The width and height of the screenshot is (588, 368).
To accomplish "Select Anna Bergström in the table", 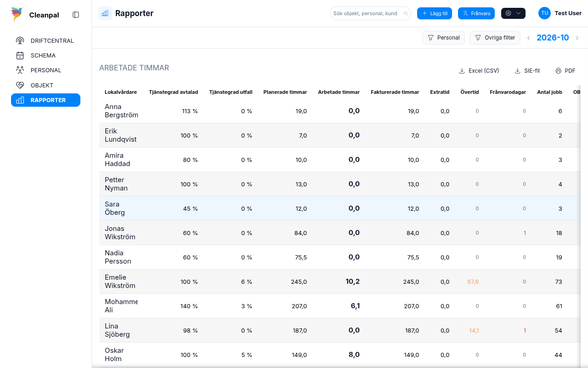I will point(121,111).
